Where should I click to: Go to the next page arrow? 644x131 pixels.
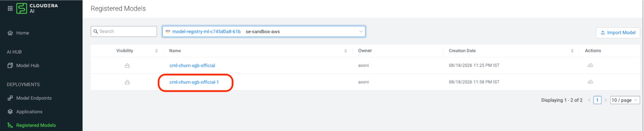[x=606, y=100]
